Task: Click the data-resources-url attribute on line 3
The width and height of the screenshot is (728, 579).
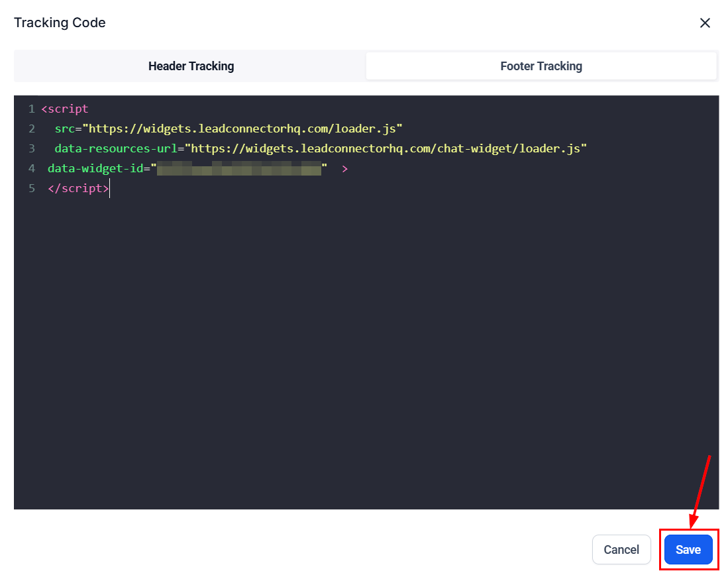Action: click(116, 148)
